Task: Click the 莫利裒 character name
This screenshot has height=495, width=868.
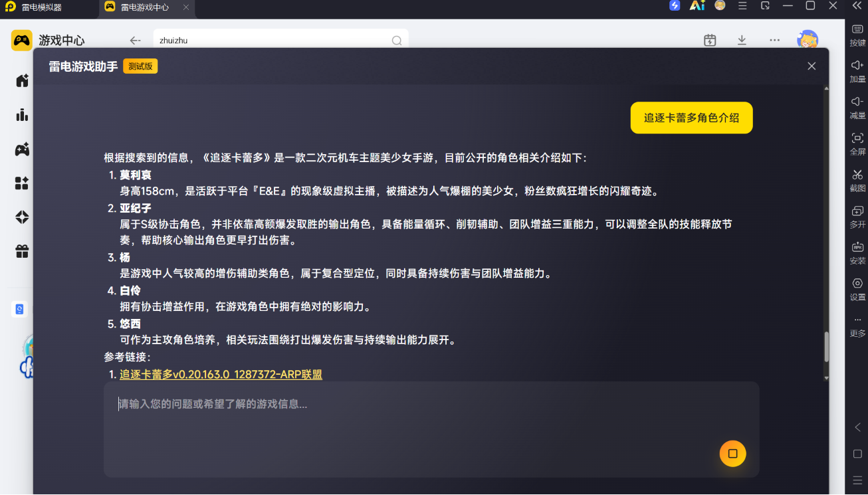Action: click(x=136, y=175)
